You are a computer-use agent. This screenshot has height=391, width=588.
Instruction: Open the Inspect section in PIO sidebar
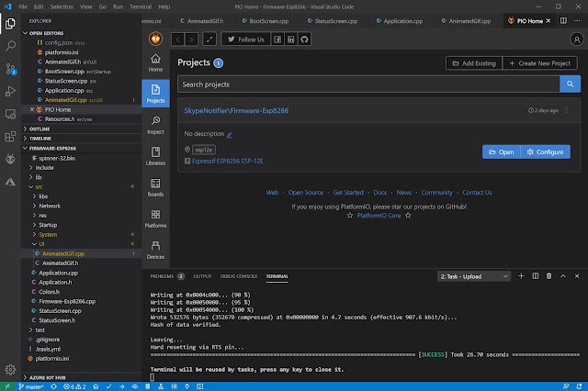pyautogui.click(x=155, y=125)
